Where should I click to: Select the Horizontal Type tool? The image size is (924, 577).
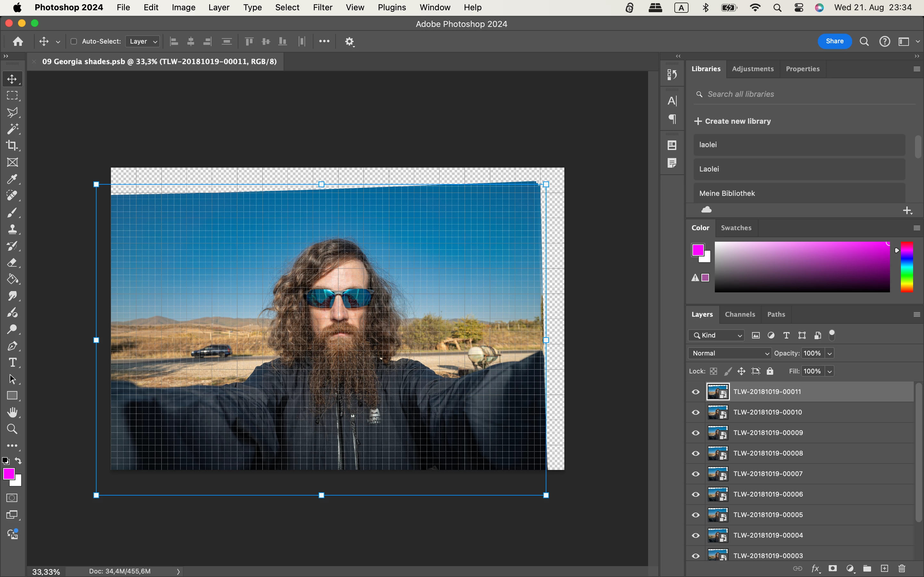pyautogui.click(x=12, y=362)
